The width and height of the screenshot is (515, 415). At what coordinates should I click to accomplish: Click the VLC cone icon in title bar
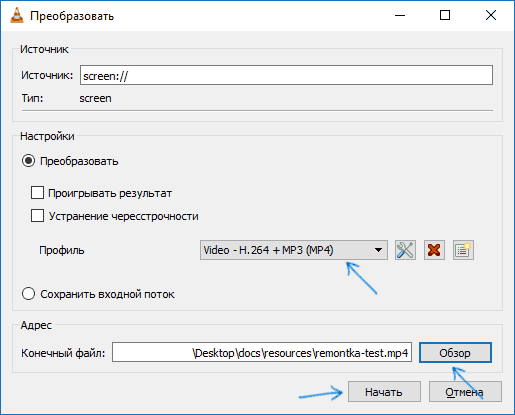point(17,15)
